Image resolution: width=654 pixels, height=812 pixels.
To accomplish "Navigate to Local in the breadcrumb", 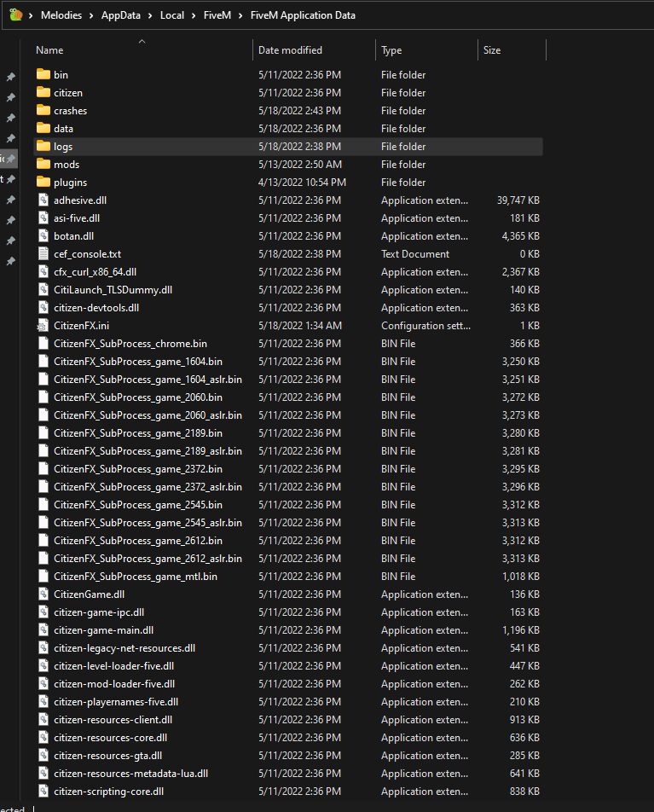I will point(172,15).
